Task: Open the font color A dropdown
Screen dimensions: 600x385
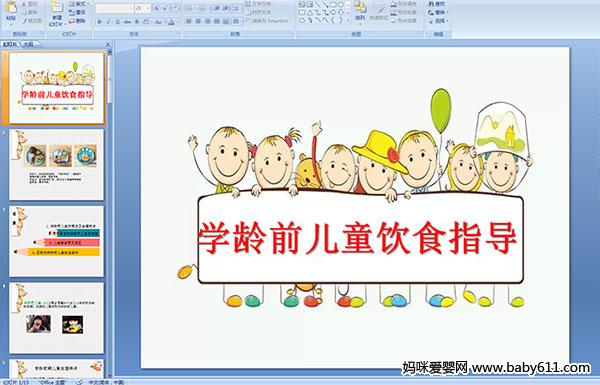Action: click(171, 22)
